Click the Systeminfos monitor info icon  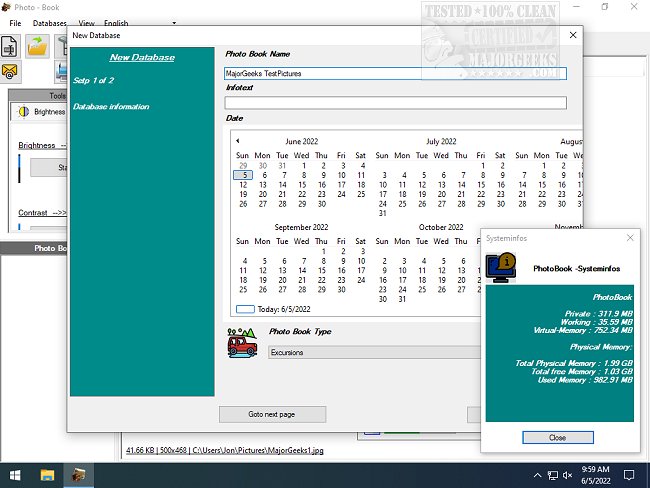[x=501, y=267]
